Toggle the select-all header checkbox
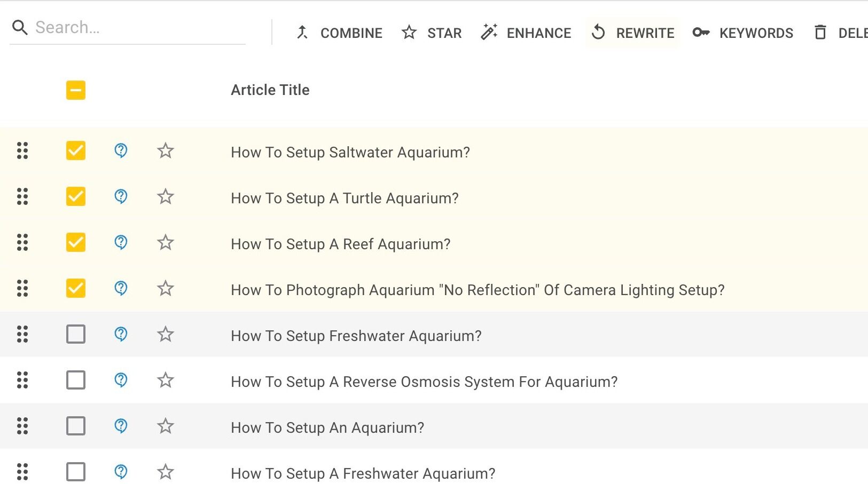 click(x=76, y=90)
